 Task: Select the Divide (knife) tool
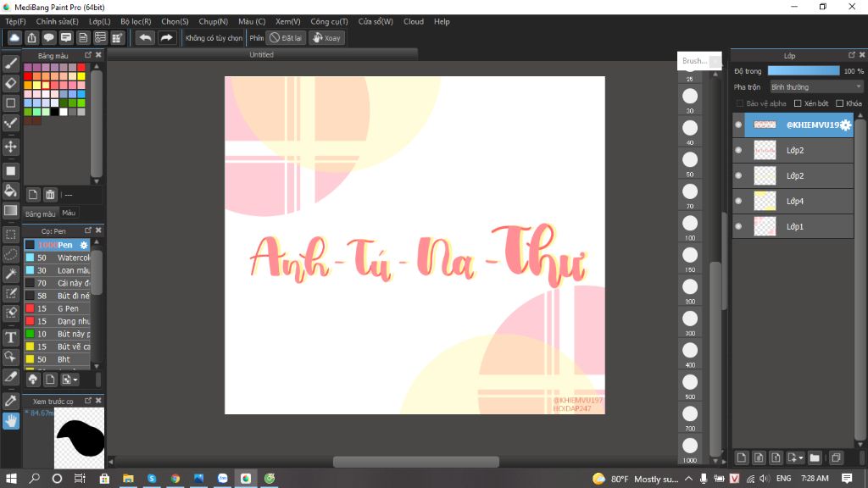coord(10,377)
